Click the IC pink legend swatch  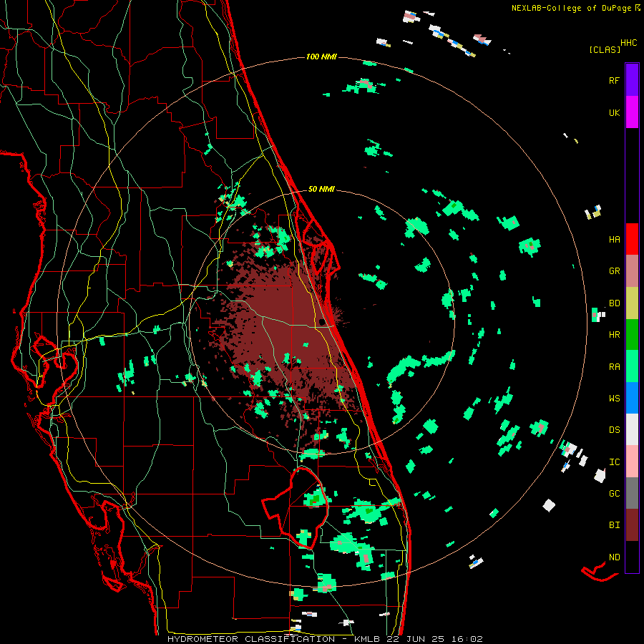[632, 462]
